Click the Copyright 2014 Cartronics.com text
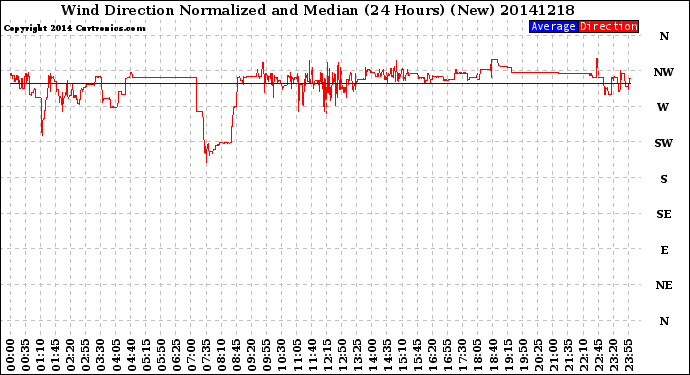The height and width of the screenshot is (375, 690). click(x=74, y=28)
